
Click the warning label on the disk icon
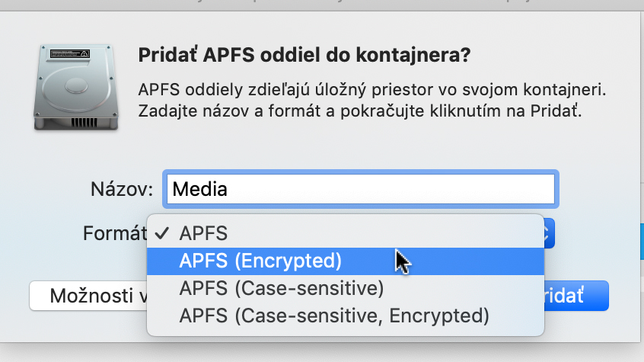tap(69, 53)
